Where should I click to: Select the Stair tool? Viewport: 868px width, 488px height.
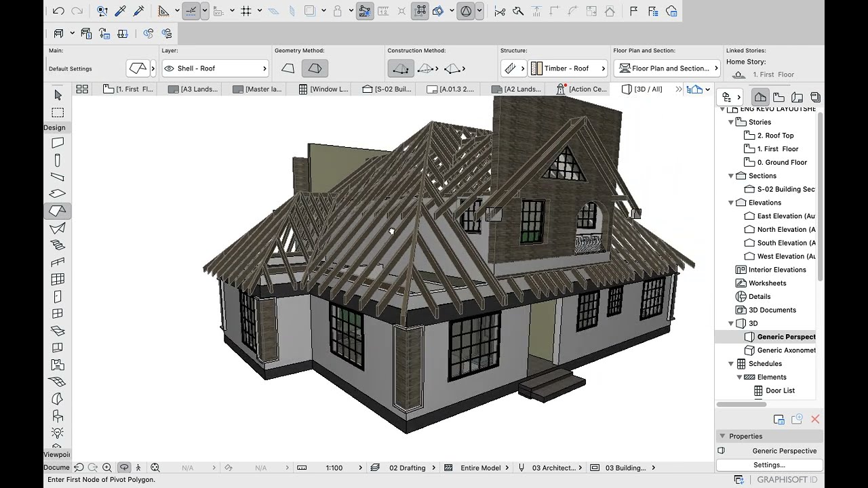pos(58,245)
